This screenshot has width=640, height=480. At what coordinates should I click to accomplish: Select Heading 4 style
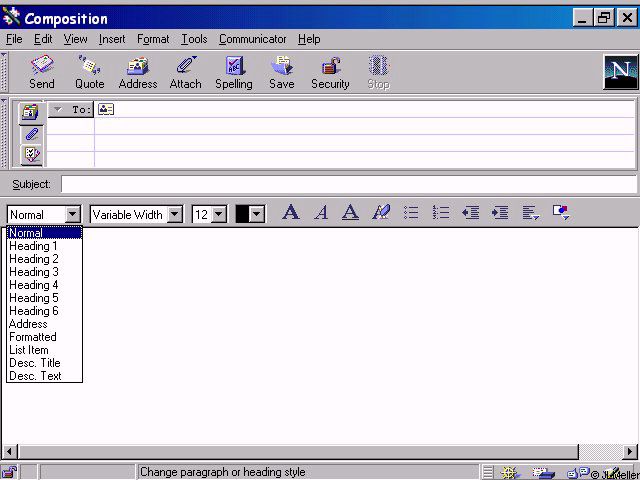tap(44, 285)
